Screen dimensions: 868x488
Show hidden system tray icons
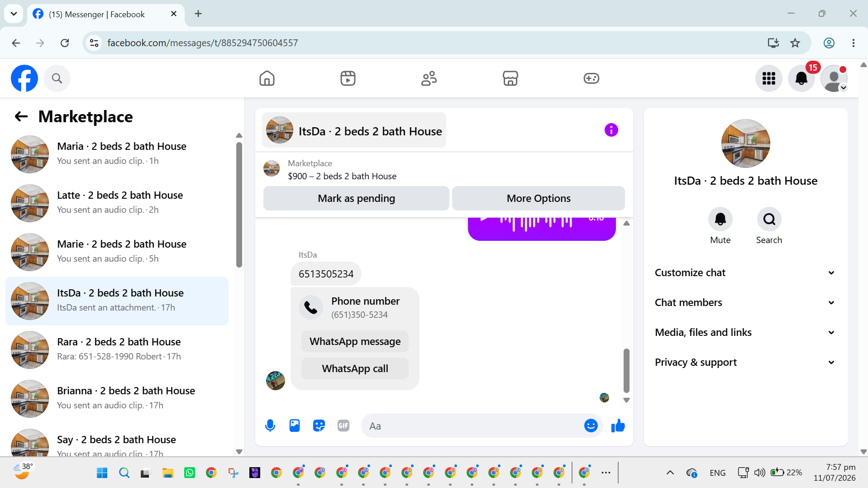(x=670, y=473)
